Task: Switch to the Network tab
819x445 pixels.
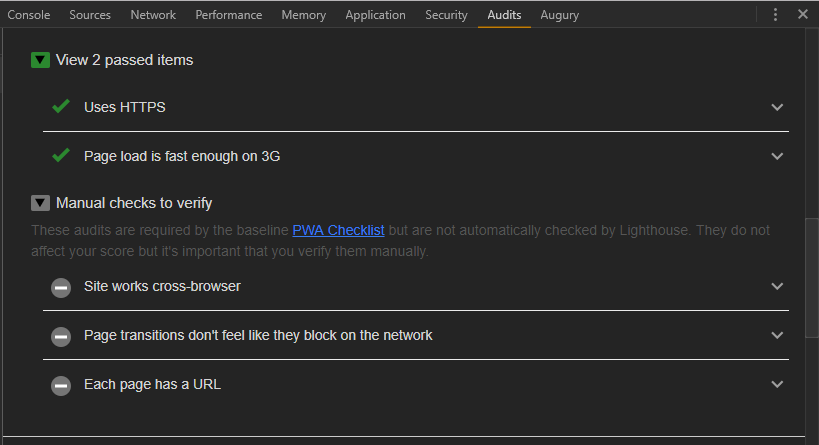Action: click(153, 15)
